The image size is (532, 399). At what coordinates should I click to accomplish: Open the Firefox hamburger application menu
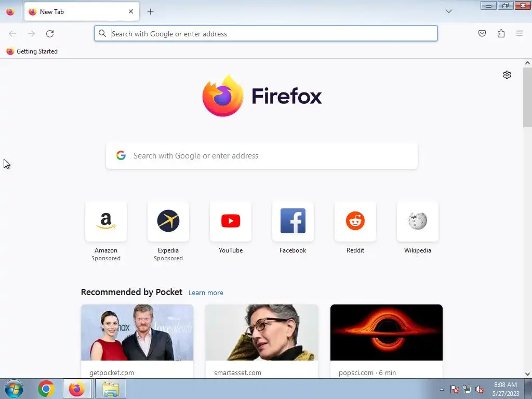point(520,33)
